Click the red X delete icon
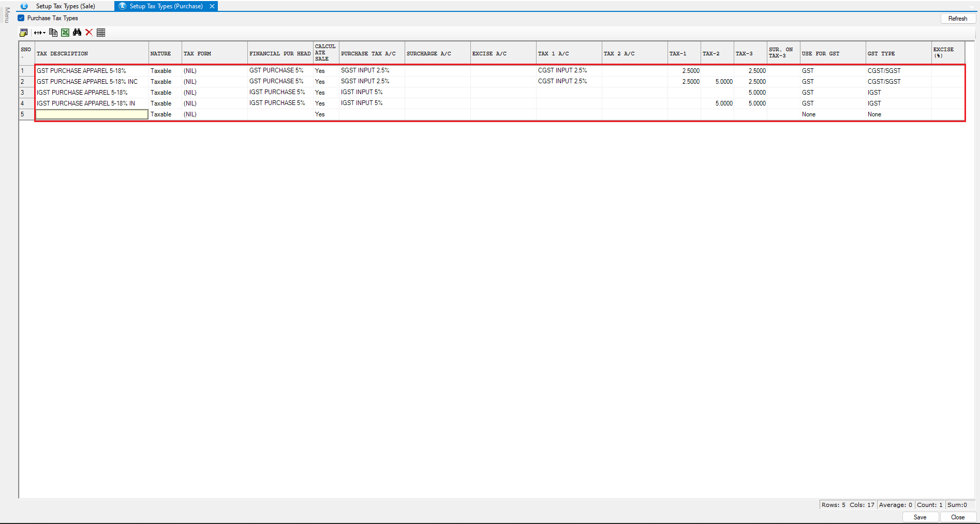 (x=89, y=33)
